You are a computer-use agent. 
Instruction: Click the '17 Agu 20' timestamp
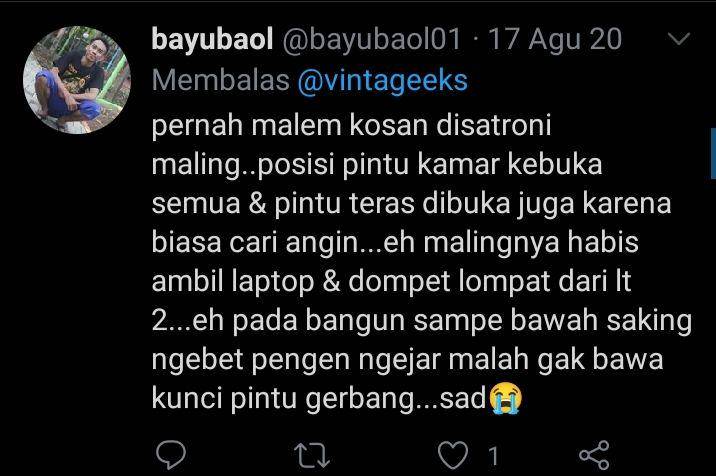click(555, 39)
